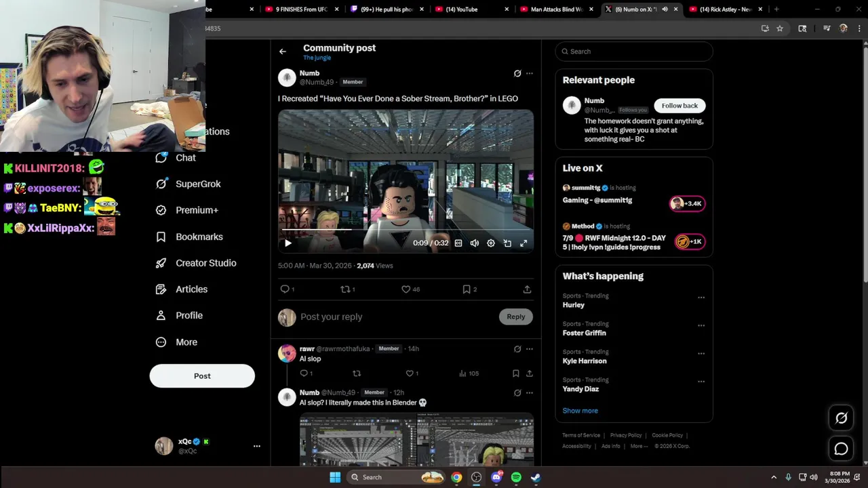Open Profile in the sidebar
The width and height of the screenshot is (868, 488).
(179, 316)
